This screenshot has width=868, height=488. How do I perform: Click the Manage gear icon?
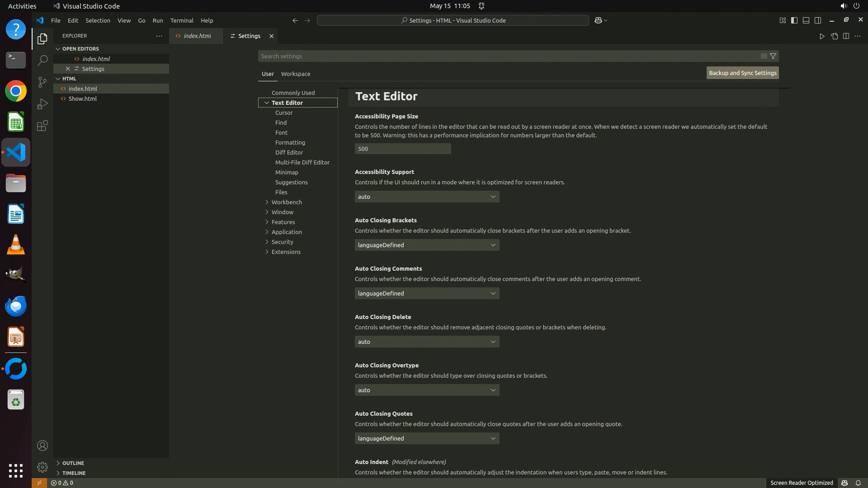click(x=42, y=467)
